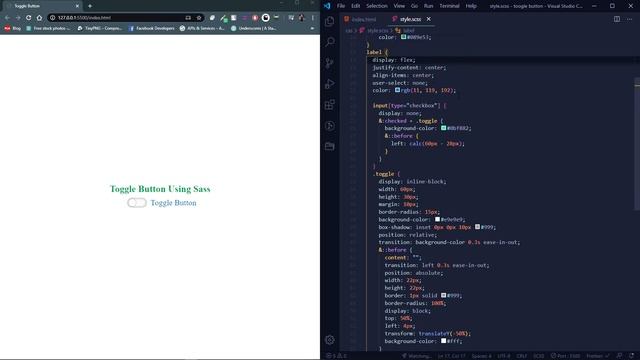Open the Manage gear in VS Code
The height and width of the screenshot is (360, 640).
point(330,340)
